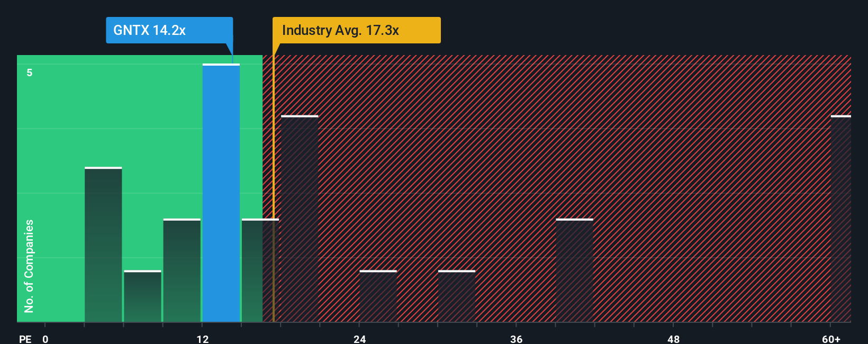
Task: Click the bar just above PE 24
Action: 378,296
